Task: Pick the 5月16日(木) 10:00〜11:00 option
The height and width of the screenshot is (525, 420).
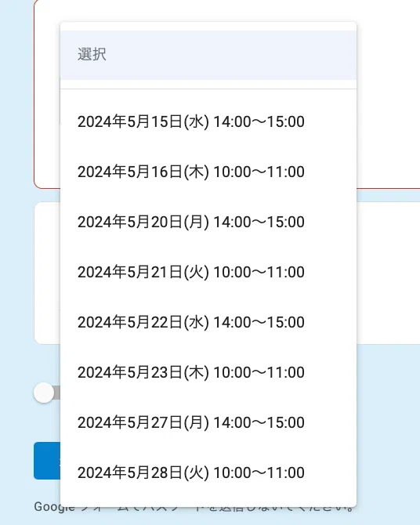Action: coord(208,172)
